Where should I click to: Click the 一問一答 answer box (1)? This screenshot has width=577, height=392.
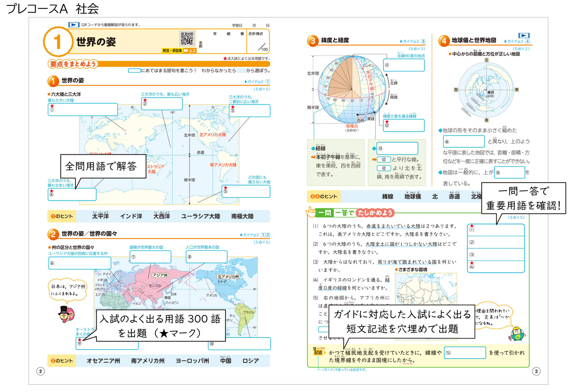(496, 230)
